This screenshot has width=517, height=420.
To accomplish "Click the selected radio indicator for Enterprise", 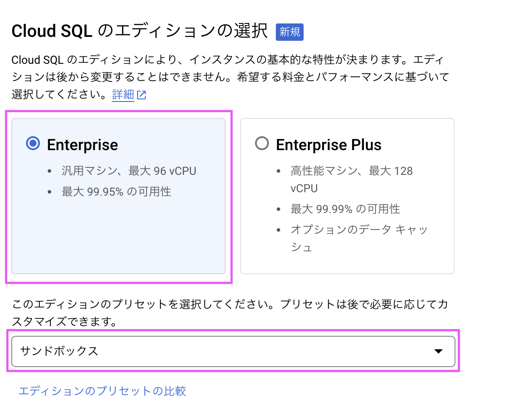I will tap(33, 144).
